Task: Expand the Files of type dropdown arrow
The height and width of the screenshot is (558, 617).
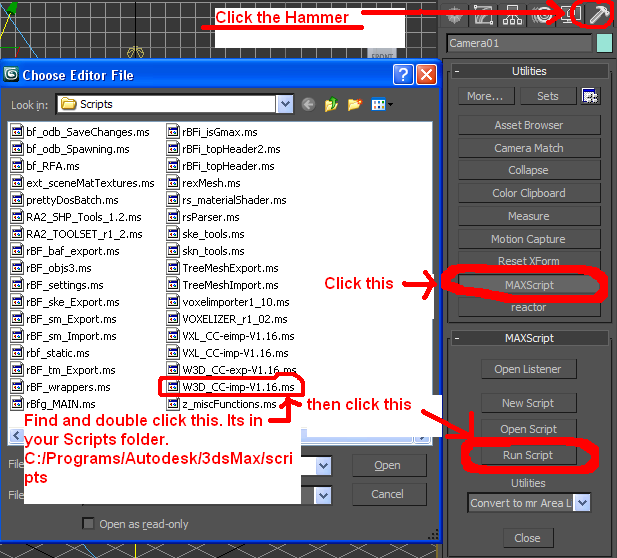Action: pyautogui.click(x=323, y=495)
